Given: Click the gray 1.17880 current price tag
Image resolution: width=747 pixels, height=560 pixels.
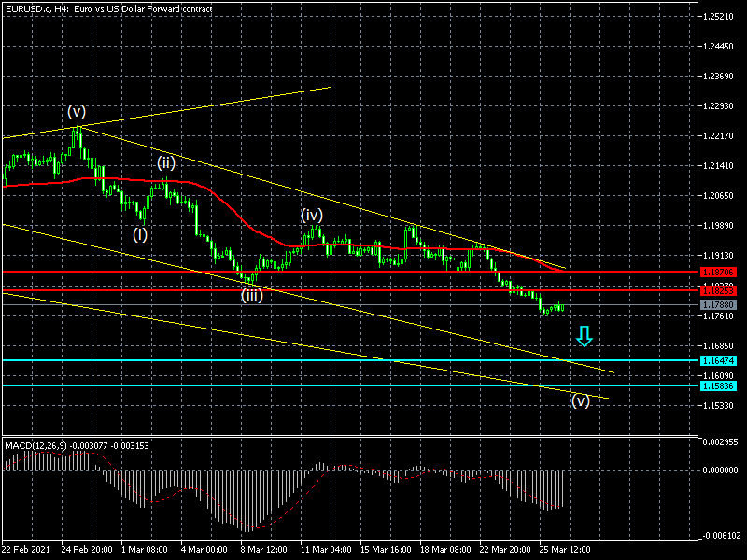Looking at the screenshot, I should (718, 305).
